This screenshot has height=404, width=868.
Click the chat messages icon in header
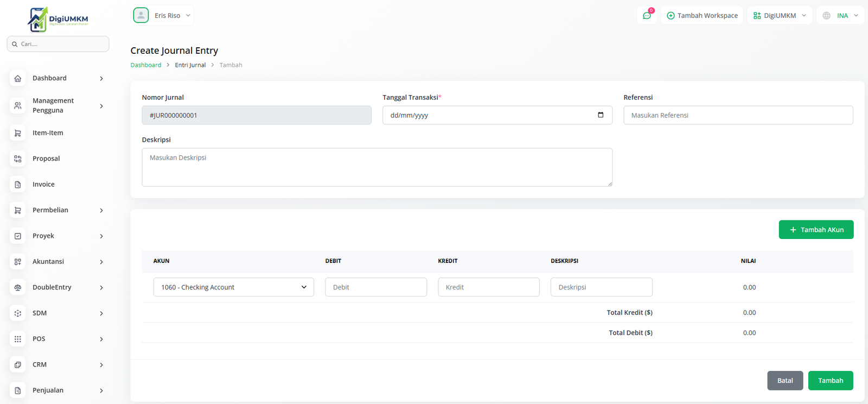[x=647, y=16]
